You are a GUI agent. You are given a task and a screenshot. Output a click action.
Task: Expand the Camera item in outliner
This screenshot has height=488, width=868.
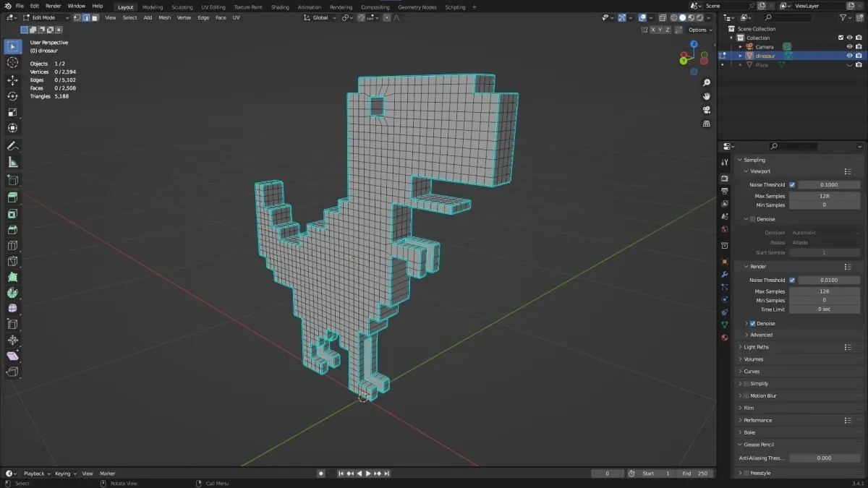pyautogui.click(x=741, y=47)
